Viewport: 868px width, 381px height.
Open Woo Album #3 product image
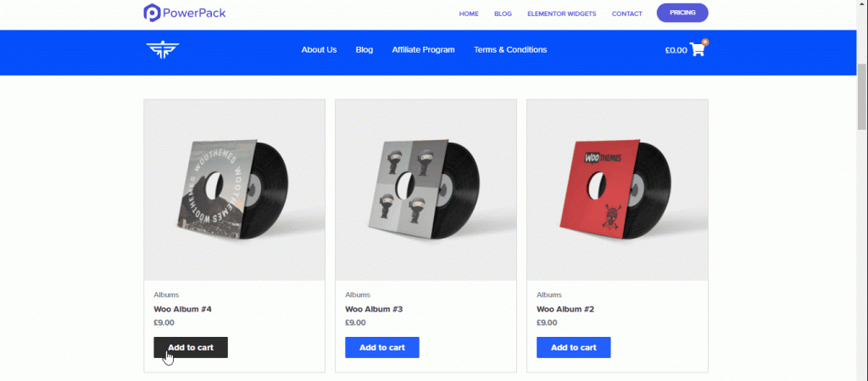(426, 190)
